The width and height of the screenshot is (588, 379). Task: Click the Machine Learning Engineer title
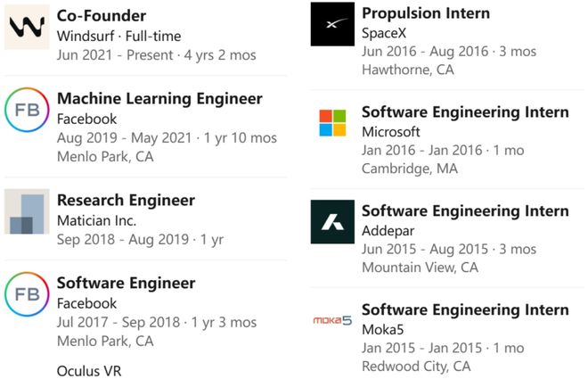tap(159, 98)
